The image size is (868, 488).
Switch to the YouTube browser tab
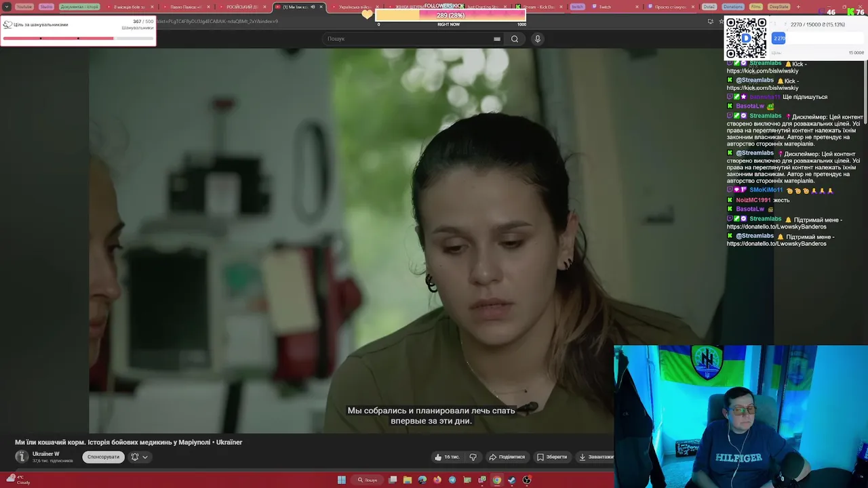(x=24, y=7)
